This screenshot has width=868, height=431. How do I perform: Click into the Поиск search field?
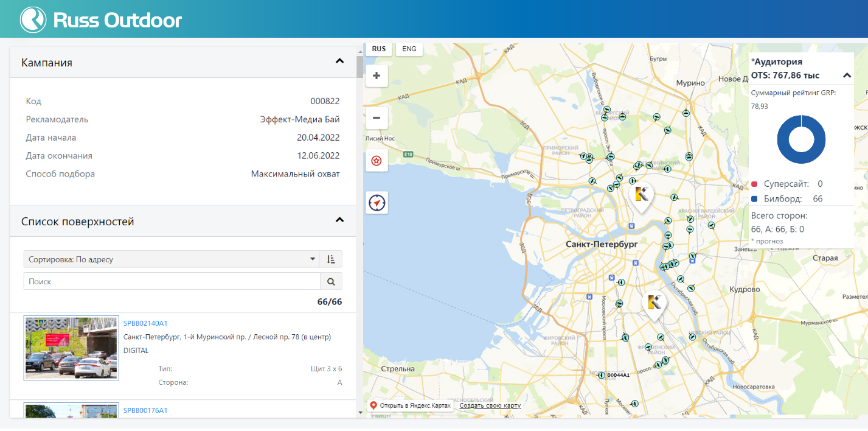click(x=172, y=281)
